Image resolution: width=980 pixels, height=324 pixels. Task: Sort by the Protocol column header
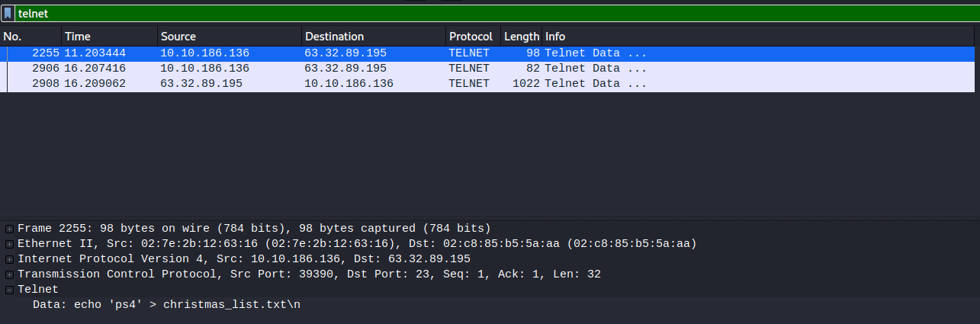tap(471, 37)
